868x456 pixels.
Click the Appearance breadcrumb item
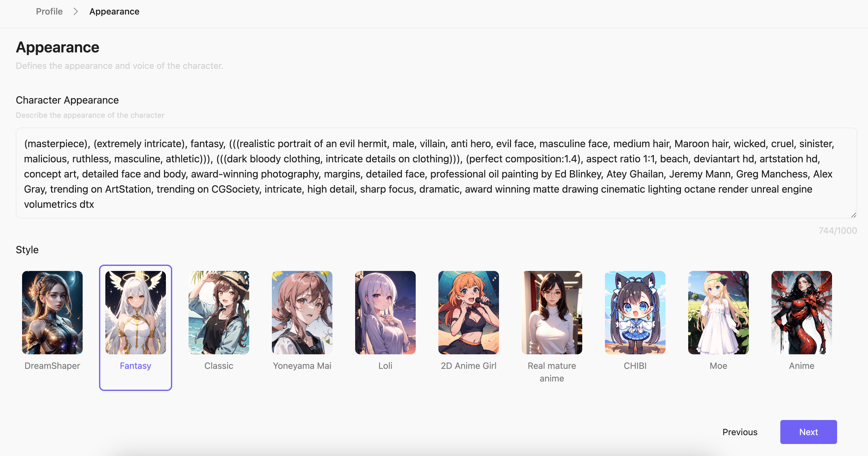pos(114,11)
